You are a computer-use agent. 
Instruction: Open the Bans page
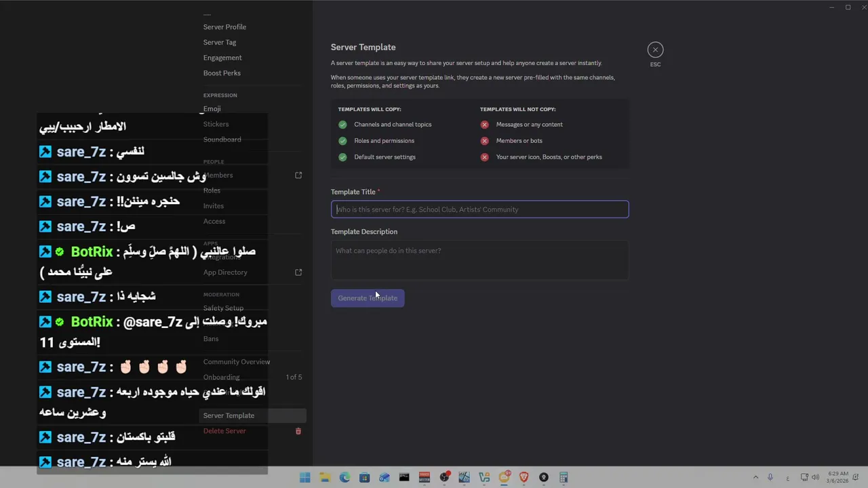coord(211,339)
